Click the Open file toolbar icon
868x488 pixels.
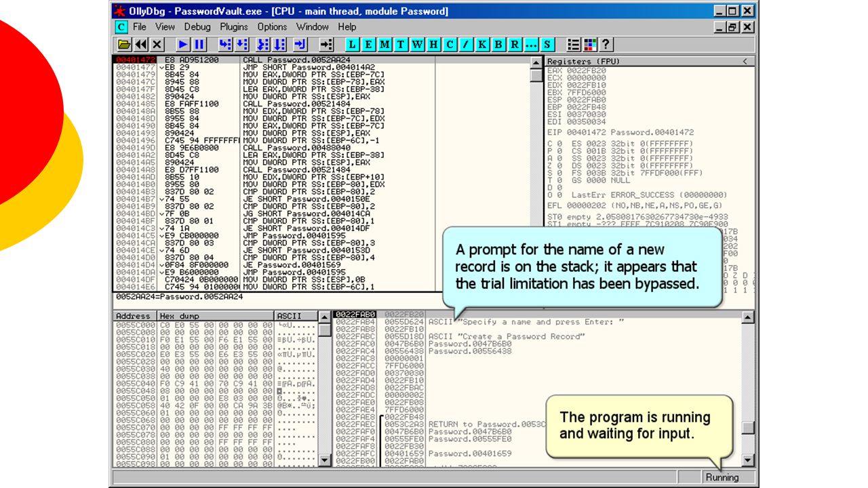(125, 45)
